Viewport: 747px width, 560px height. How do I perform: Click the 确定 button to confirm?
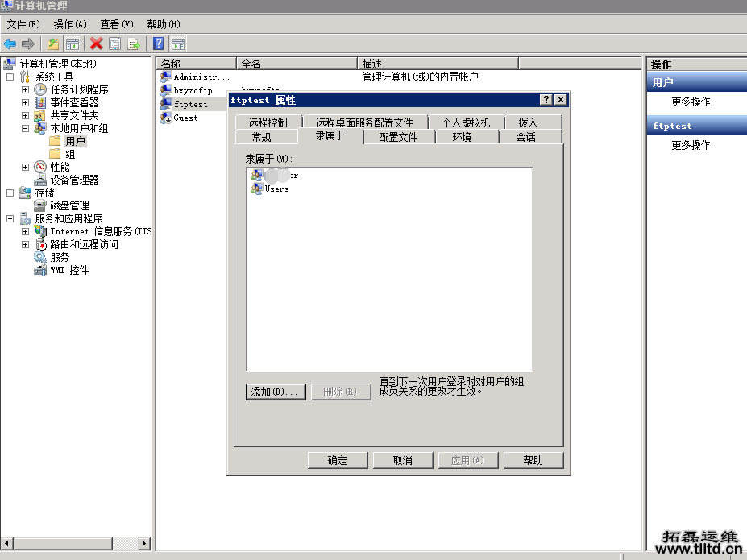coord(337,460)
